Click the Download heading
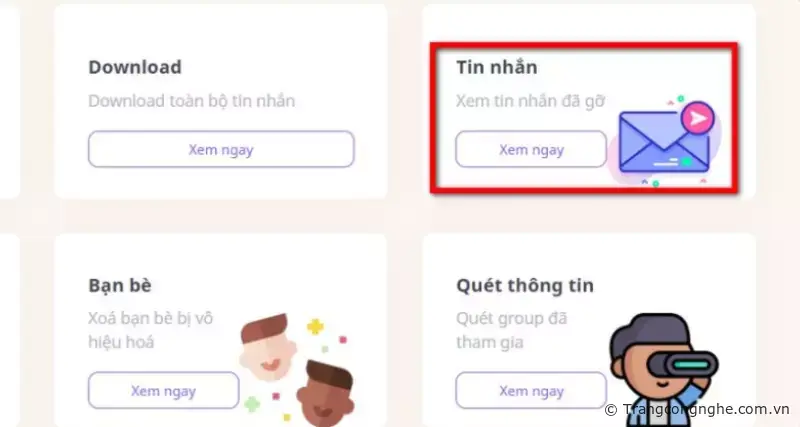The width and height of the screenshot is (800, 427). click(135, 67)
